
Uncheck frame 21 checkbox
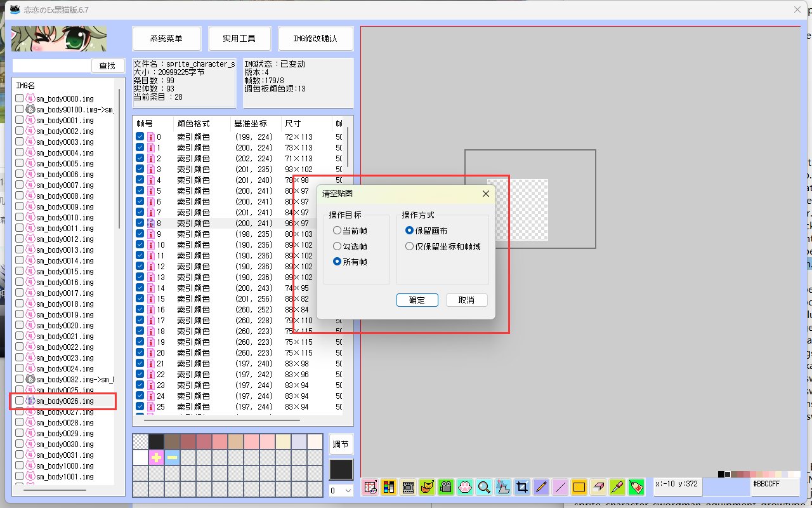pyautogui.click(x=140, y=364)
